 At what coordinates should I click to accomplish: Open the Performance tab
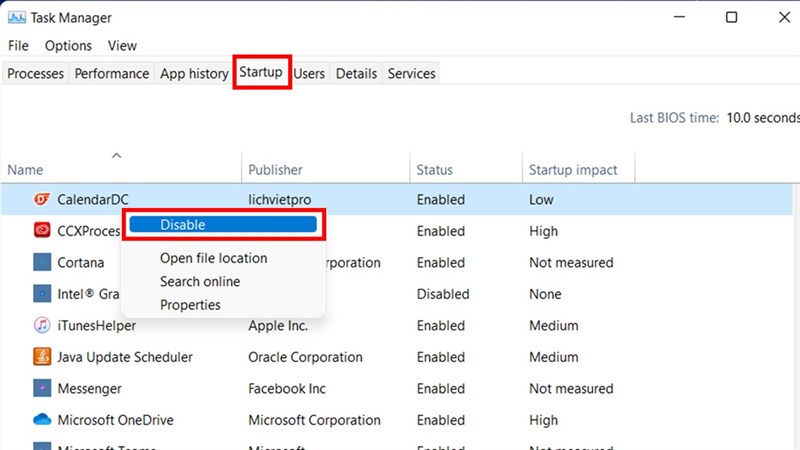pyautogui.click(x=112, y=74)
